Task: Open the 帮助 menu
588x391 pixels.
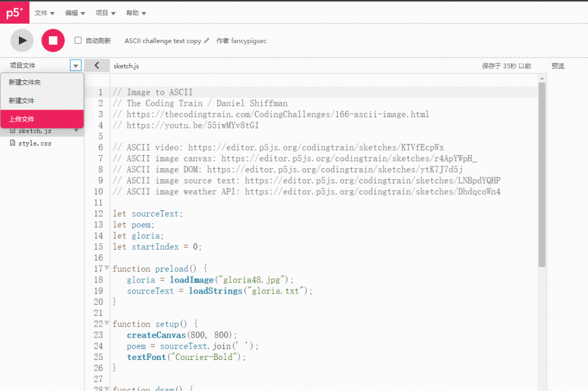Action: point(136,13)
